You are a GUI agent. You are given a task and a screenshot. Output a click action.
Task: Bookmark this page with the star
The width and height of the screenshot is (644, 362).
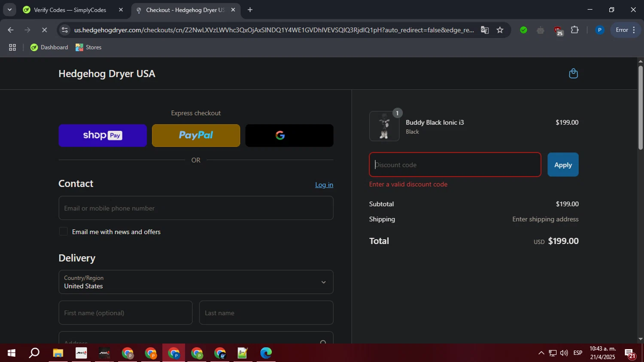[500, 30]
